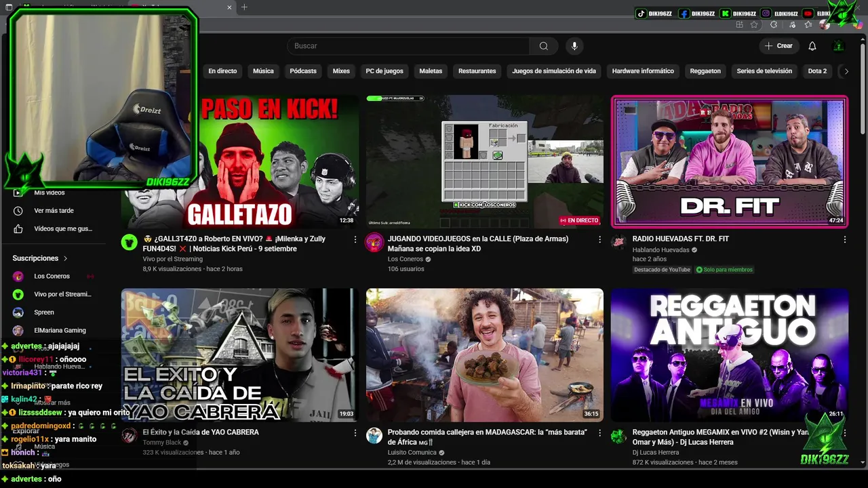Open options menu for GALLETAZO video
This screenshot has height=488, width=868.
[x=355, y=239]
